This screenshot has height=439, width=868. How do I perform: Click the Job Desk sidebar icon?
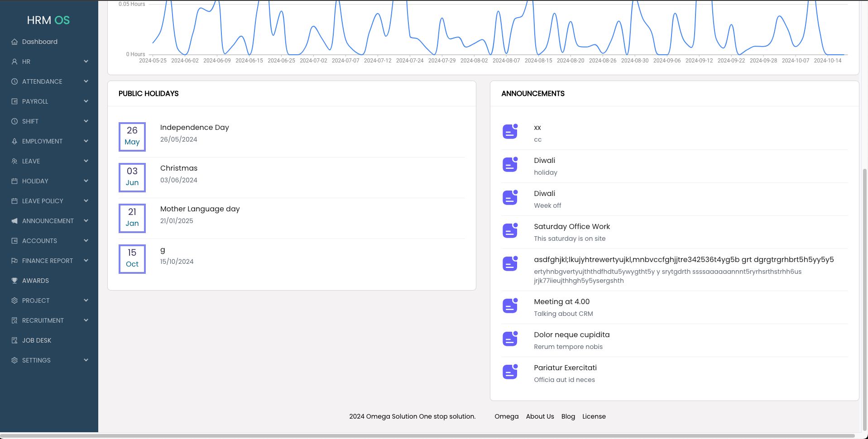point(14,340)
